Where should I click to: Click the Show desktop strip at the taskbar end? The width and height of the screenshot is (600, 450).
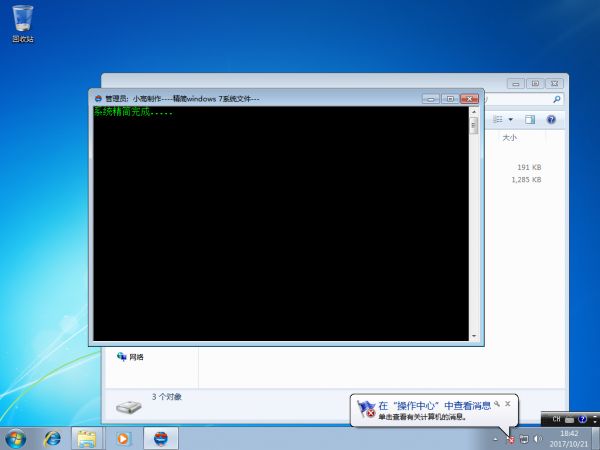[x=595, y=439]
